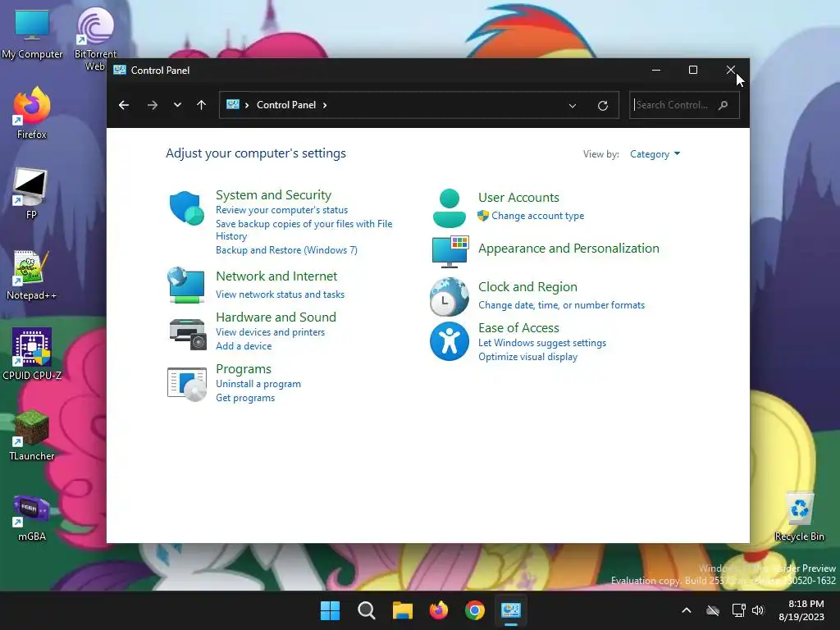
Task: Open View network status and tasks
Action: (x=280, y=294)
